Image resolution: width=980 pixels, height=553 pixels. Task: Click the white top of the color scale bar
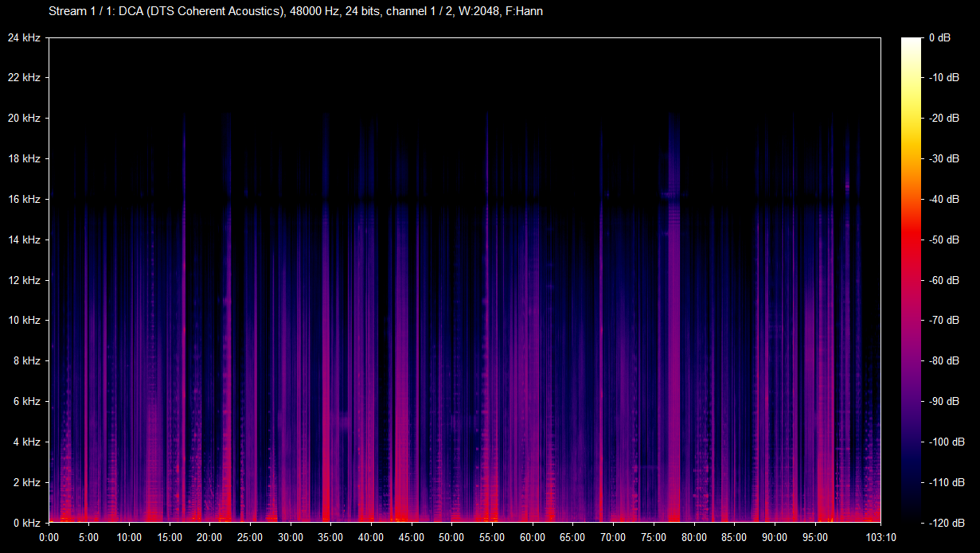click(911, 44)
